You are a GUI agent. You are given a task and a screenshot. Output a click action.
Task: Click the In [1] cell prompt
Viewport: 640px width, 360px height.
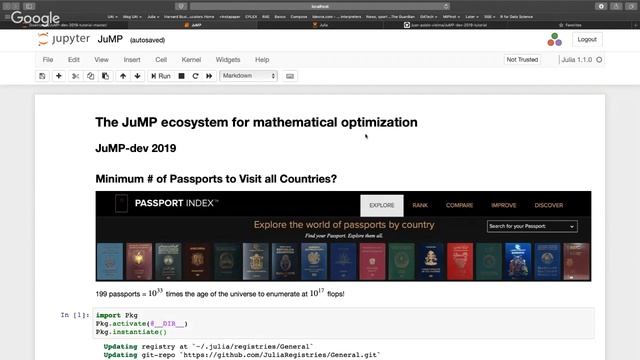[75, 315]
